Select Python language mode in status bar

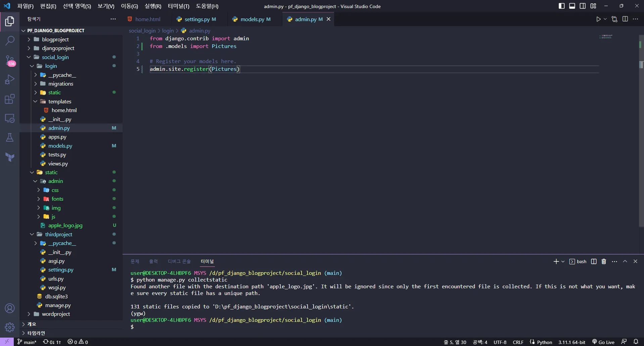point(544,342)
